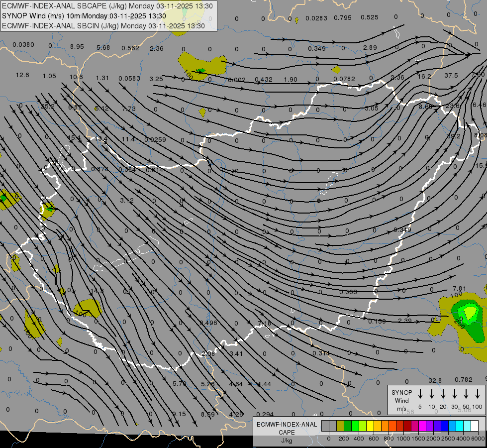Click the 39.2 value on the map
This screenshot has width=487, height=448.
coord(454,136)
